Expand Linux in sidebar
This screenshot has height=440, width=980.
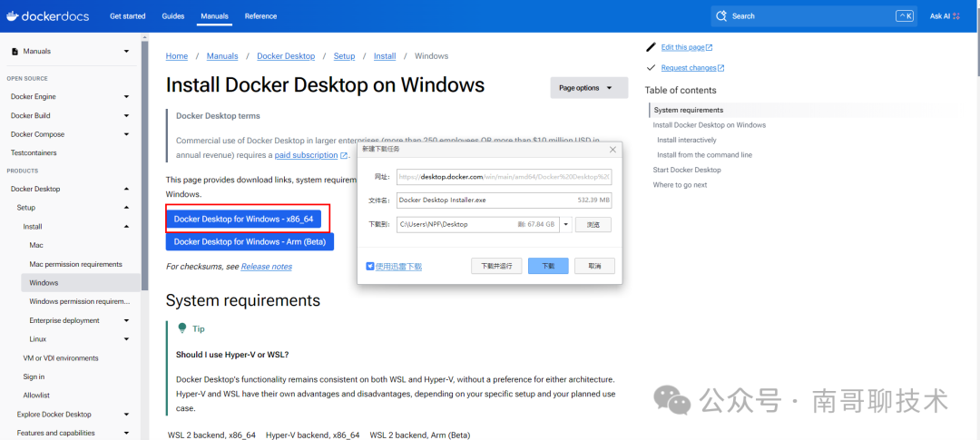(127, 339)
